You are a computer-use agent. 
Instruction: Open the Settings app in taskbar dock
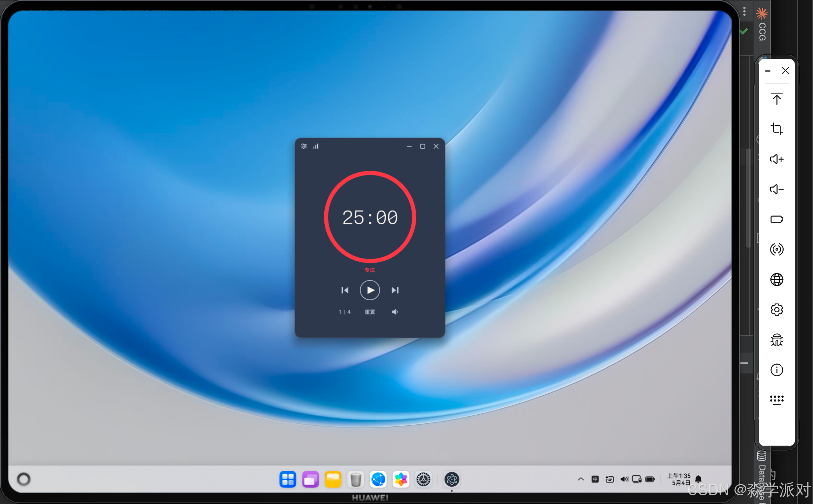(x=423, y=480)
